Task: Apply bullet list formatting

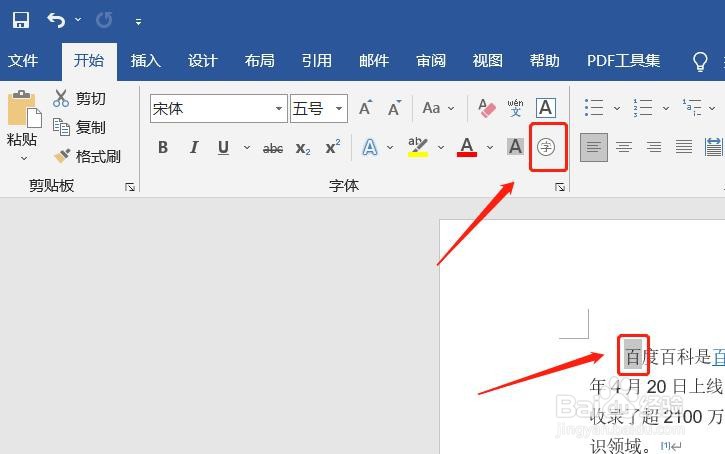Action: pyautogui.click(x=594, y=108)
